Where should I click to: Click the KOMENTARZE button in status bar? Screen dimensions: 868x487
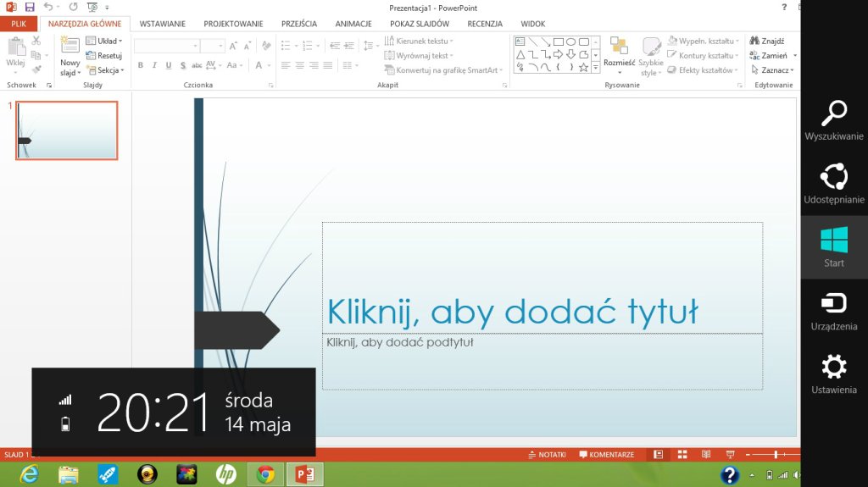607,455
